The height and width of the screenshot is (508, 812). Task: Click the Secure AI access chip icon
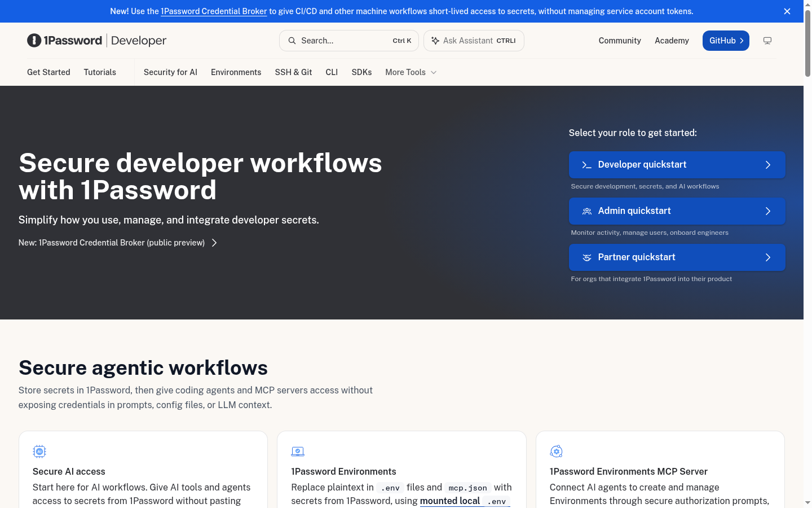[39, 452]
